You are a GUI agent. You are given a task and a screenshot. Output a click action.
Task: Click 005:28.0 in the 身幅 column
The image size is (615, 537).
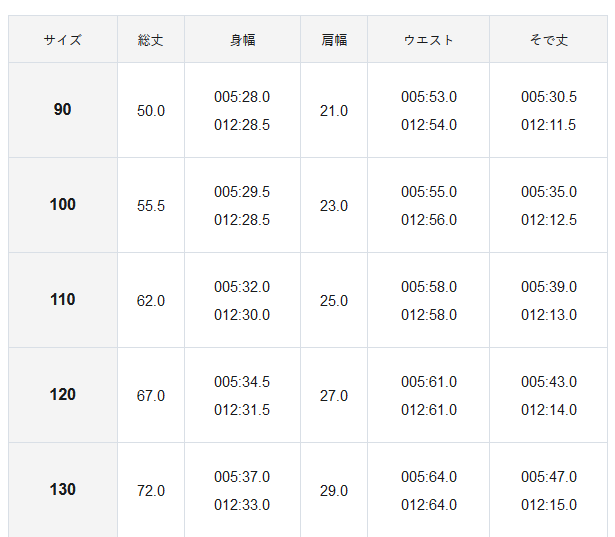coord(242,97)
